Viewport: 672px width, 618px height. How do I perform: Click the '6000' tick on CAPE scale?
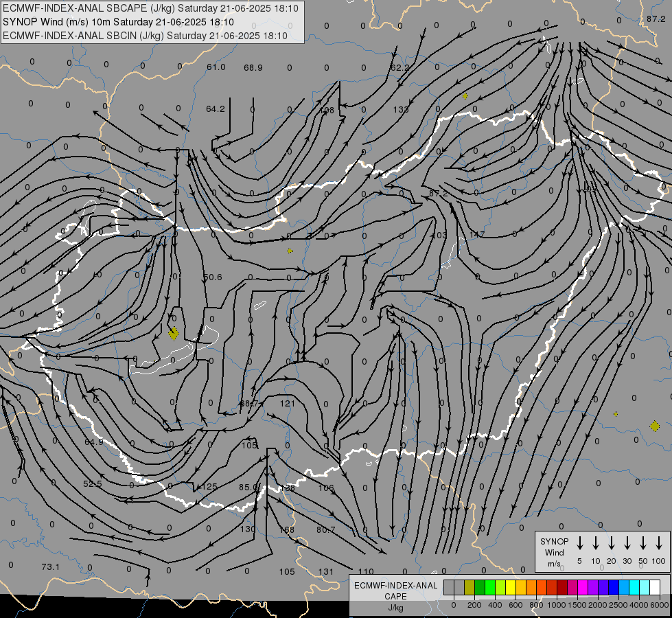pyautogui.click(x=660, y=605)
